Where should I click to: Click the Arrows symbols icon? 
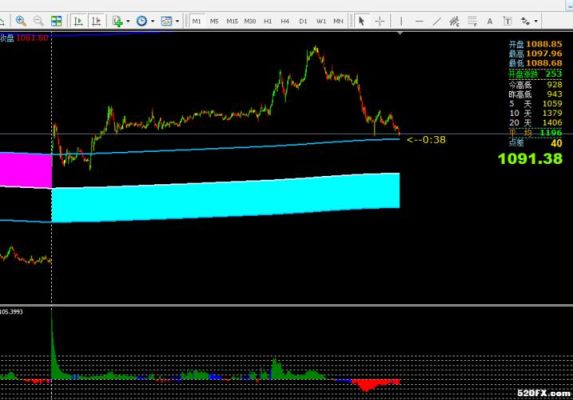[525, 21]
